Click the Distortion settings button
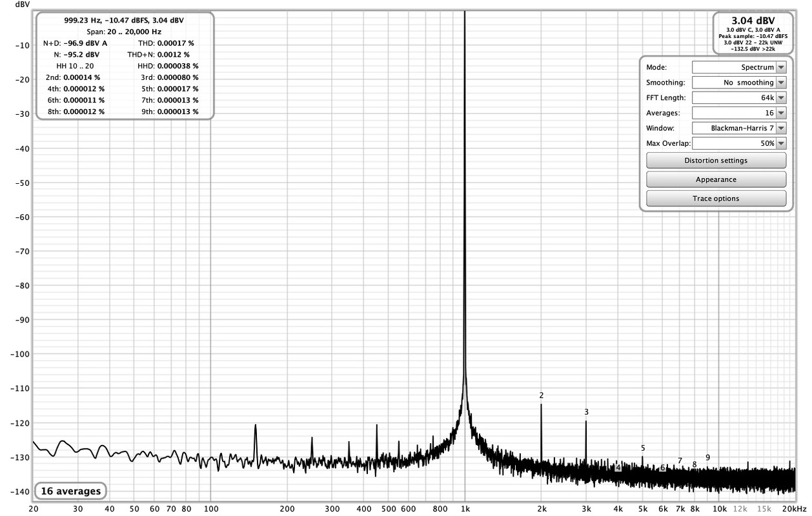 click(x=716, y=161)
